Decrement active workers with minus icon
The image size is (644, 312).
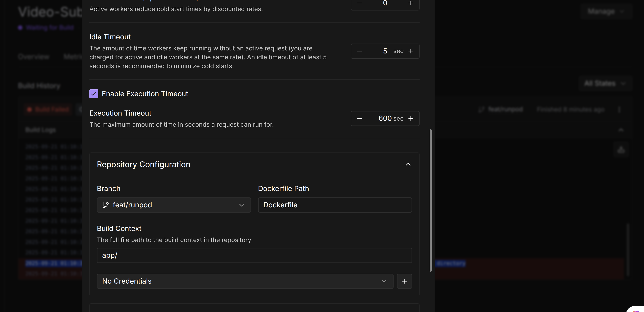[x=359, y=3]
